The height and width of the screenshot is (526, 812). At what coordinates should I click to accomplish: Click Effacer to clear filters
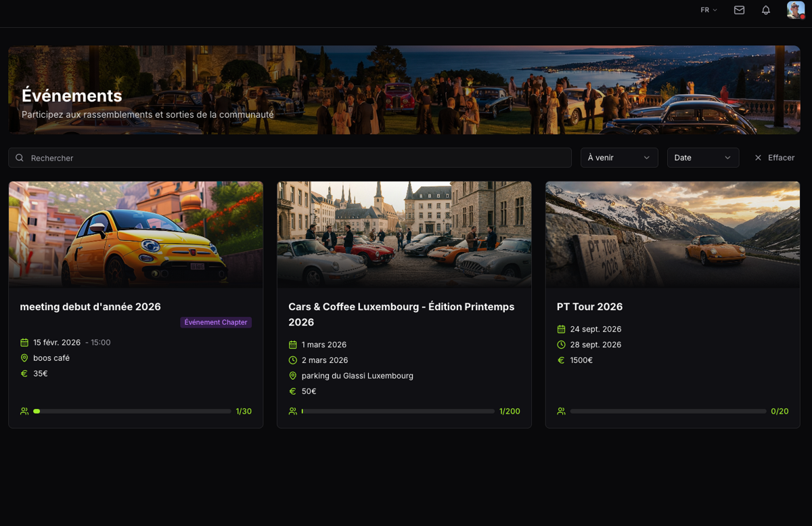775,158
